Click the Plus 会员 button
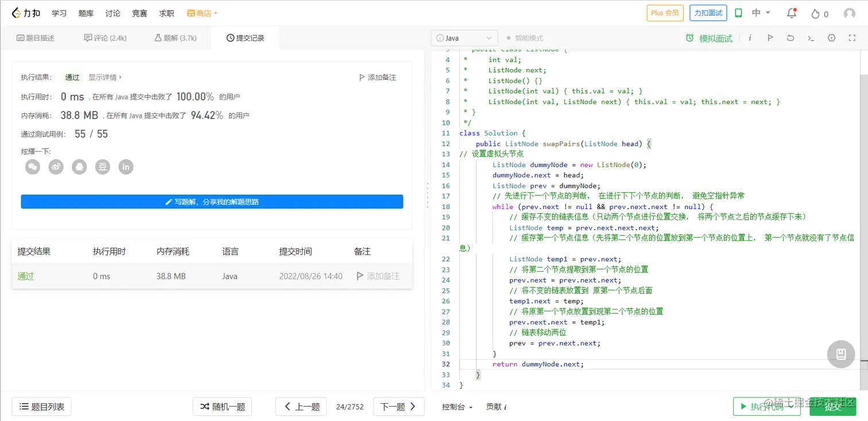868x421 pixels. pyautogui.click(x=665, y=13)
